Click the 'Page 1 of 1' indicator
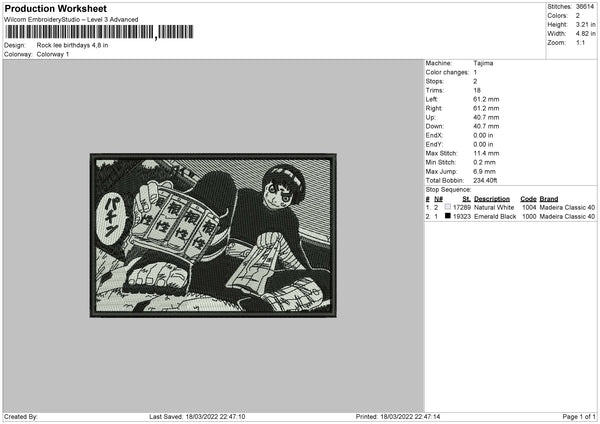Screen dimensions: 600x424 click(x=579, y=417)
